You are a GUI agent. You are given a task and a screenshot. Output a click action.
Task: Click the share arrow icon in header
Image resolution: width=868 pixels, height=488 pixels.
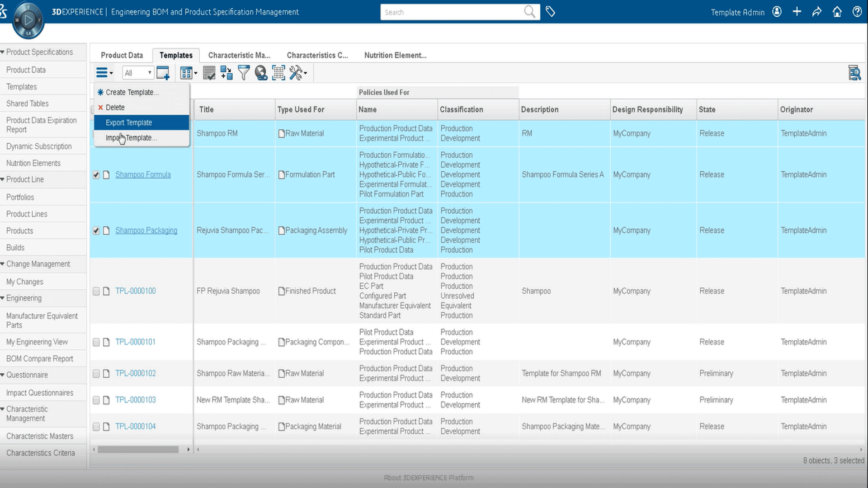click(816, 12)
